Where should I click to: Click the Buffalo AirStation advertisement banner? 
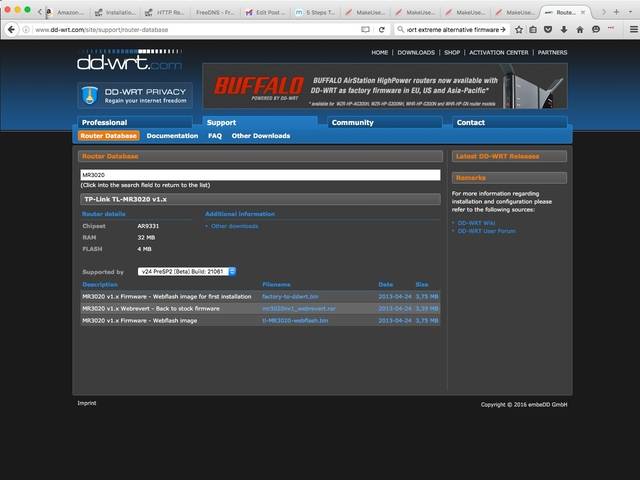[385, 86]
